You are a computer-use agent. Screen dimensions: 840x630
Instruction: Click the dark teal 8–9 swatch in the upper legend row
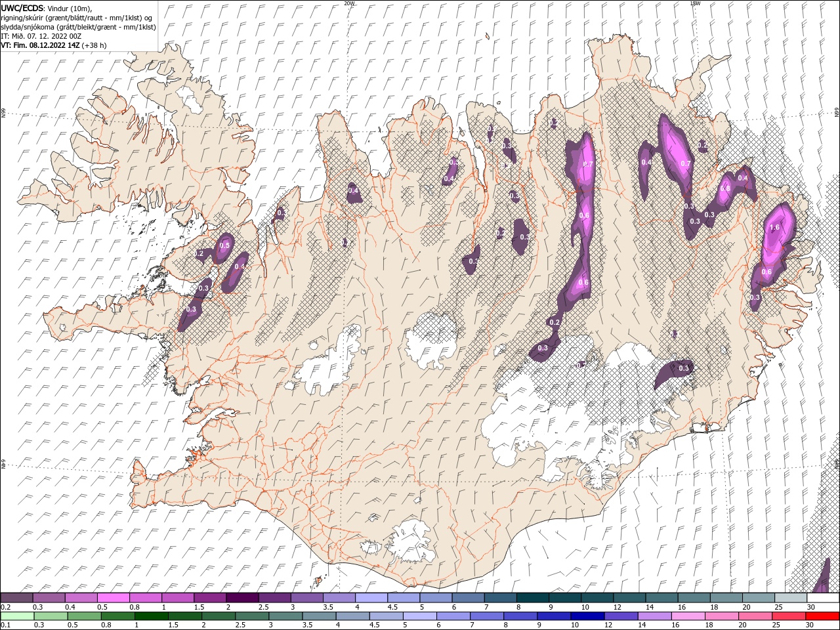(532, 598)
